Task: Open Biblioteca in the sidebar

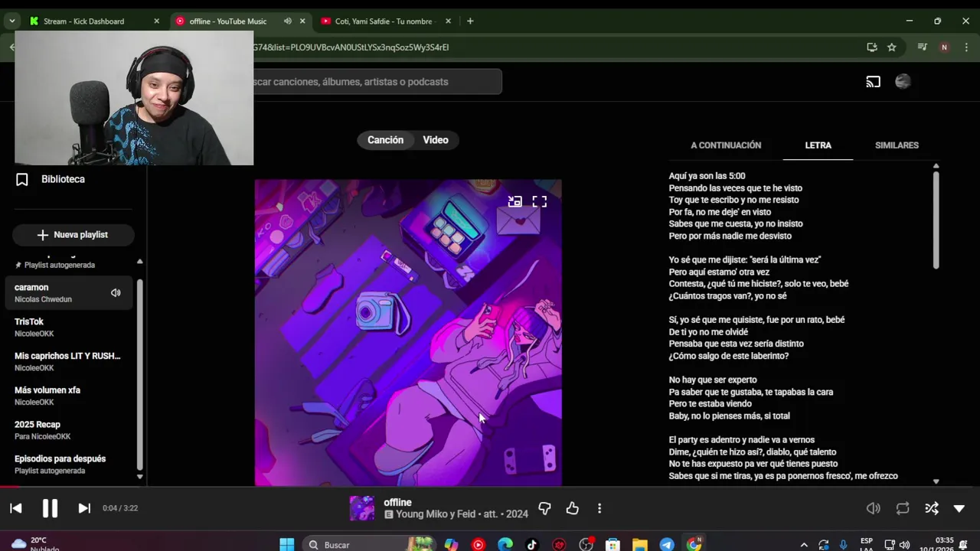Action: click(63, 179)
